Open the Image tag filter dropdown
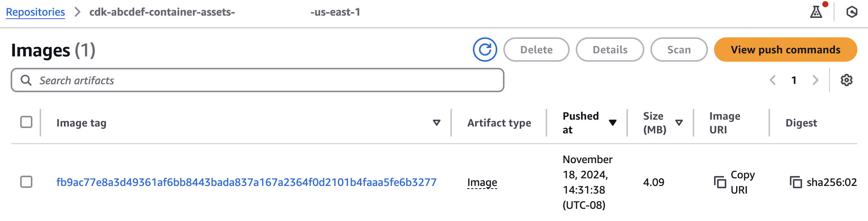This screenshot has height=221, width=868. [436, 123]
